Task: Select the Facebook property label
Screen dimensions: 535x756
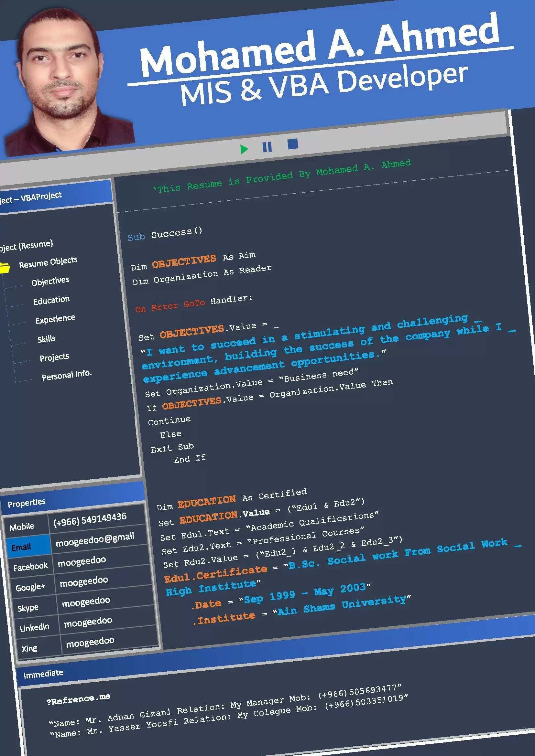Action: [30, 567]
